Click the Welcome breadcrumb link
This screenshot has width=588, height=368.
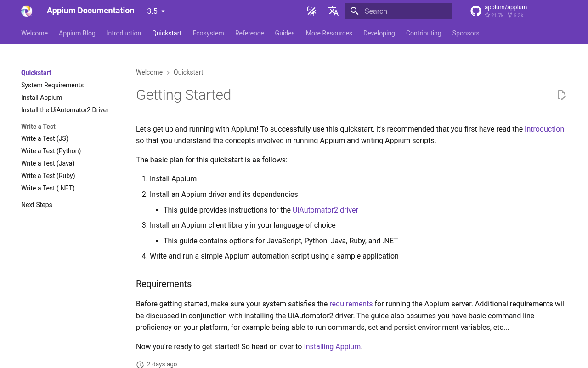pos(149,72)
